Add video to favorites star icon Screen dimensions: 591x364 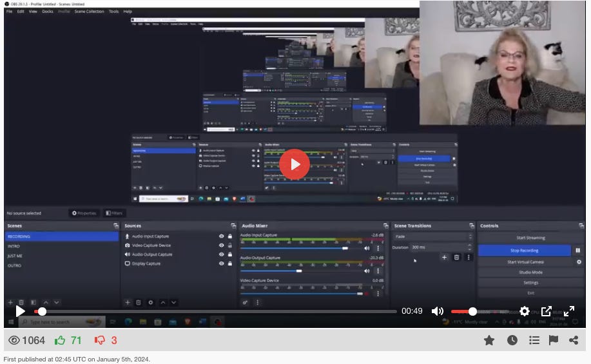coord(489,341)
